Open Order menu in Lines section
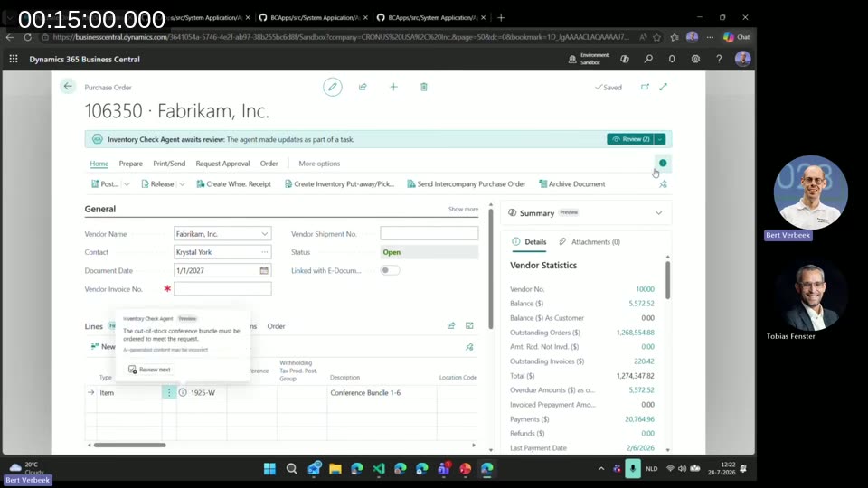Viewport: 868px width, 488px height. tap(276, 326)
